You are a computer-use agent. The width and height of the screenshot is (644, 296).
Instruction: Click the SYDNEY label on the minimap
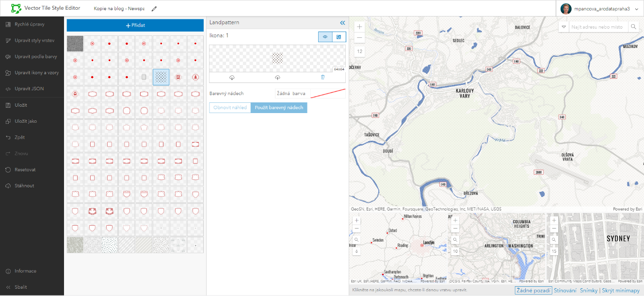pyautogui.click(x=618, y=239)
